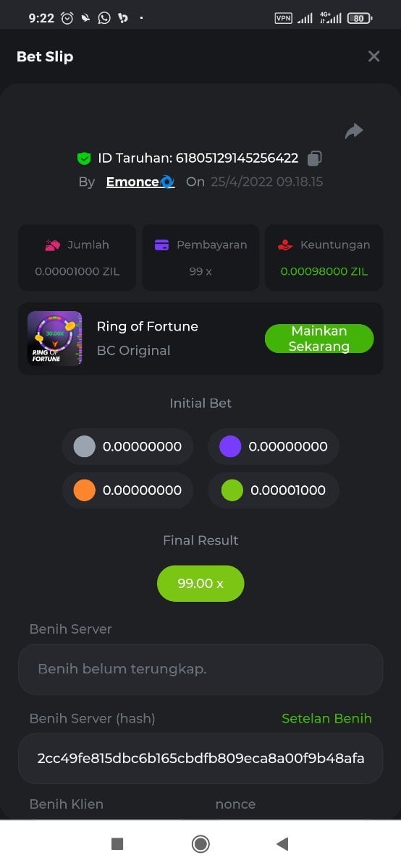Open the Setelan Benih link

tap(326, 718)
